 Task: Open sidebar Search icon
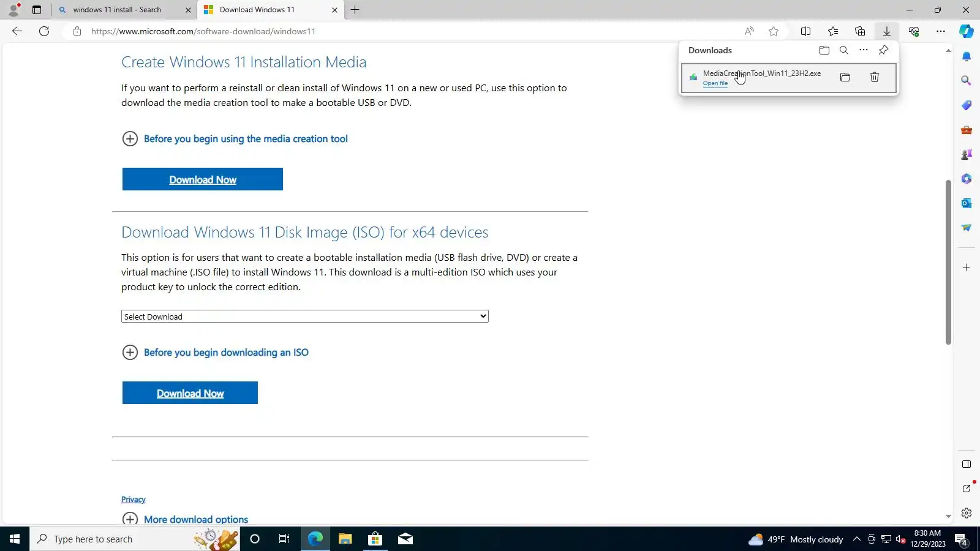coord(967,81)
